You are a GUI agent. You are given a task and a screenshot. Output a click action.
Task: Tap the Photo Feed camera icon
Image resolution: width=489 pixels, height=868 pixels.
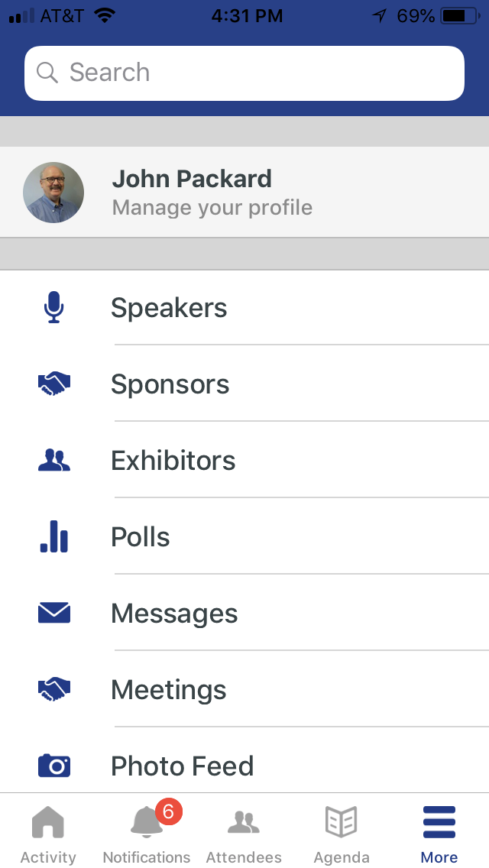point(53,765)
